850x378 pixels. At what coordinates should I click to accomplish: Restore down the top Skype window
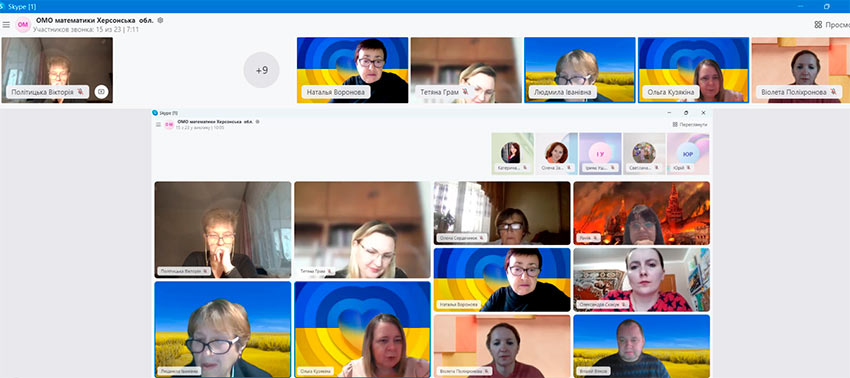(x=827, y=6)
